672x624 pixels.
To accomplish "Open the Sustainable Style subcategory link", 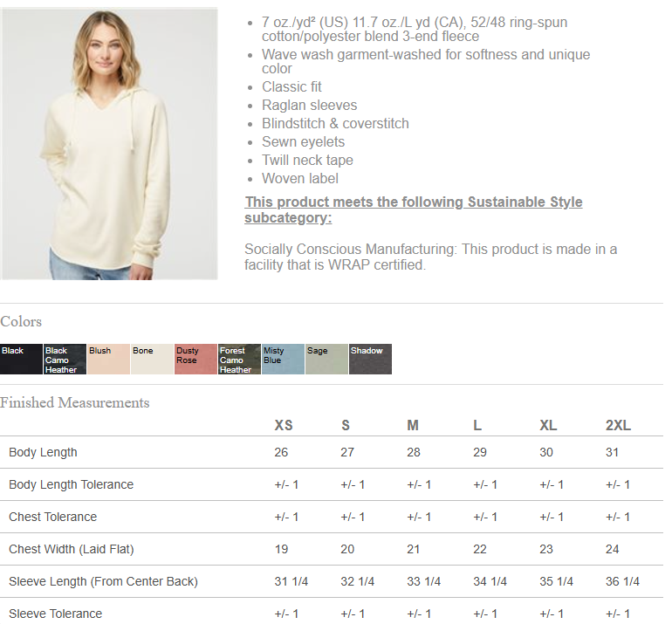I will (x=413, y=209).
